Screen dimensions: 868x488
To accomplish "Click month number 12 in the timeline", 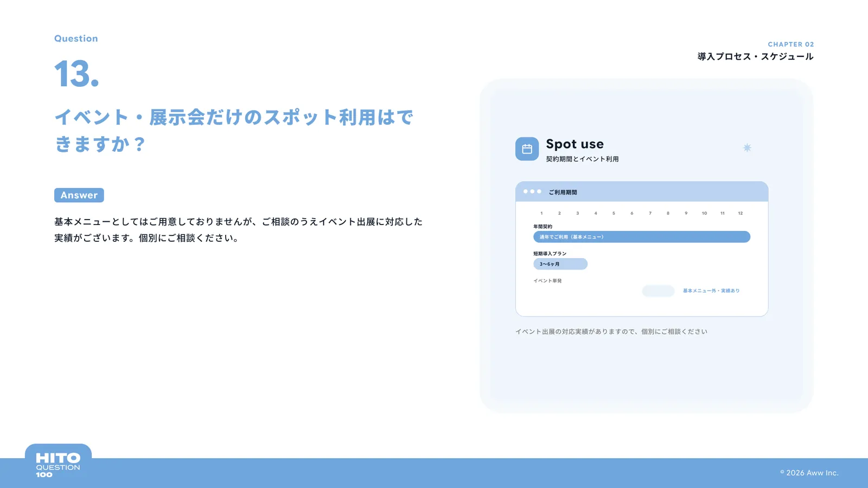I will click(x=741, y=213).
